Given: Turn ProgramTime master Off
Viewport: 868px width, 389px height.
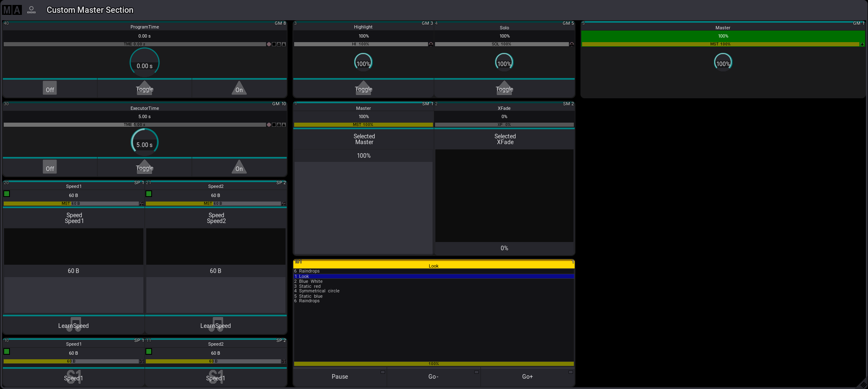Looking at the screenshot, I should 50,88.
